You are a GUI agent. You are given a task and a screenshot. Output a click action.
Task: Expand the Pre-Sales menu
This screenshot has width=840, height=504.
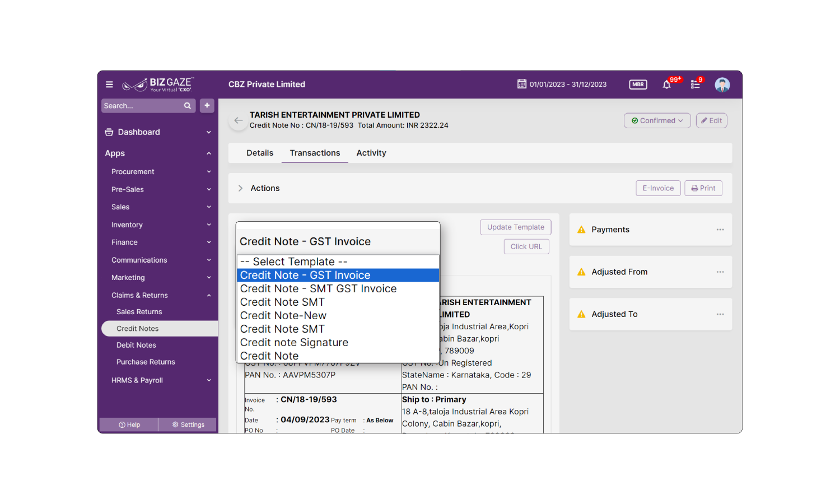click(209, 190)
